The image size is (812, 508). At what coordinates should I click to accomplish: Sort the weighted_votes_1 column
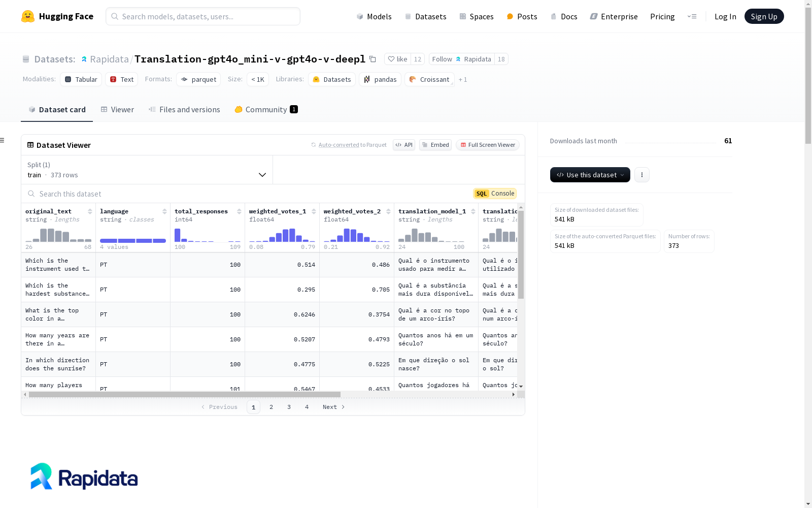click(x=314, y=211)
